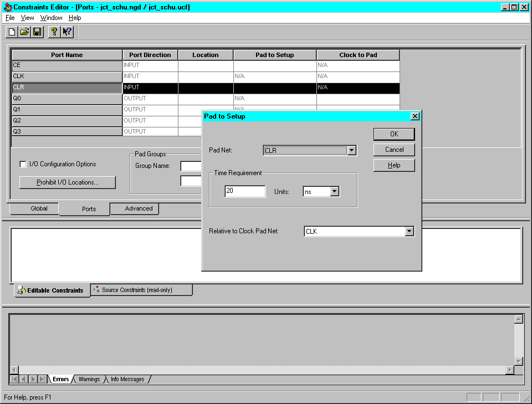The image size is (532, 404).
Task: Click the Save diskette toolbar icon
Action: (x=37, y=32)
